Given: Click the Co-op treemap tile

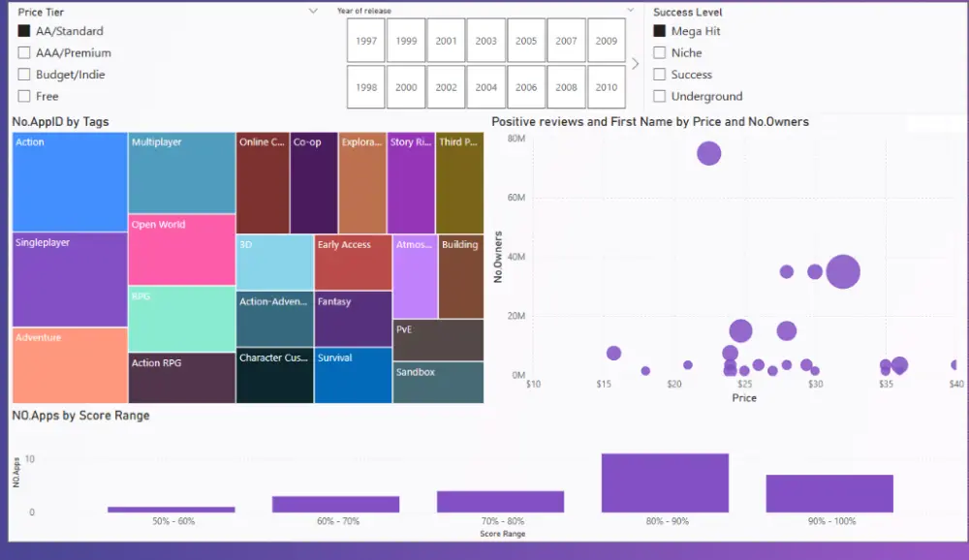Looking at the screenshot, I should click(314, 183).
